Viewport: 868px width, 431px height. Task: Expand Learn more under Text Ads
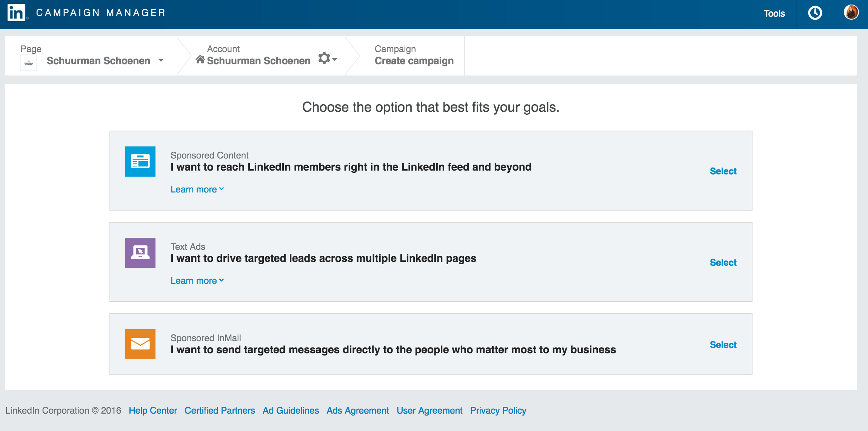tap(197, 281)
